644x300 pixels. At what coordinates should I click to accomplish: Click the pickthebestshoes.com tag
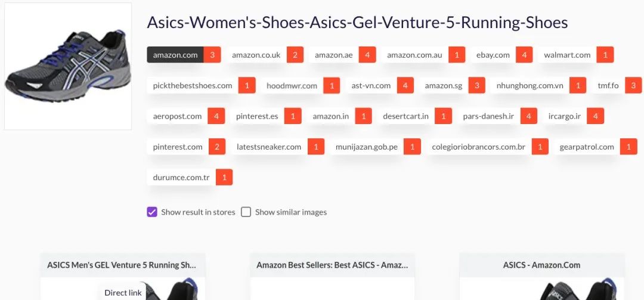pos(192,85)
